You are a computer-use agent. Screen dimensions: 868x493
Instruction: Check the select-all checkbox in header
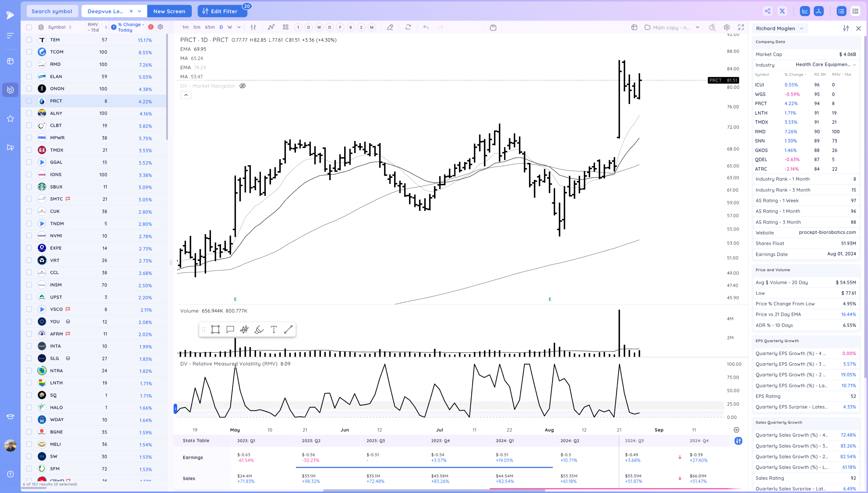(29, 27)
